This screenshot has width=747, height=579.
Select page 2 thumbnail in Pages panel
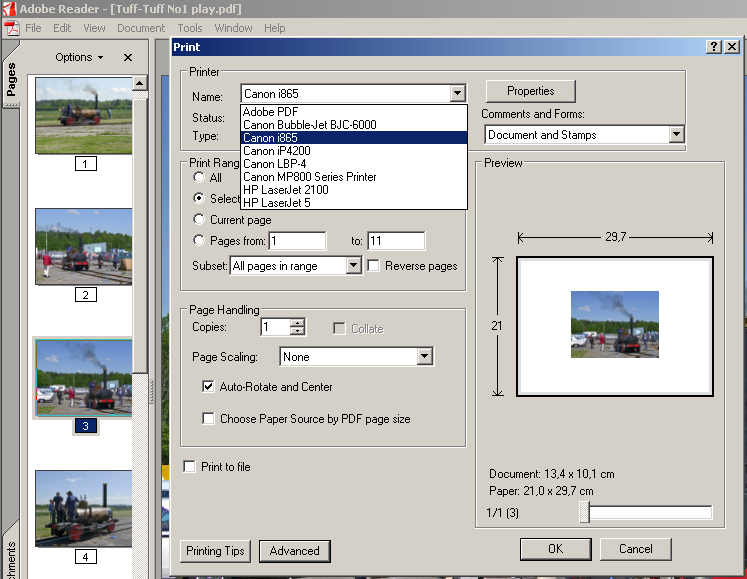tap(84, 247)
